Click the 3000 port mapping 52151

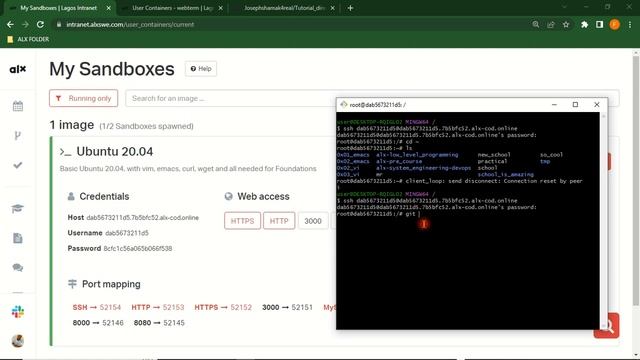click(x=287, y=307)
